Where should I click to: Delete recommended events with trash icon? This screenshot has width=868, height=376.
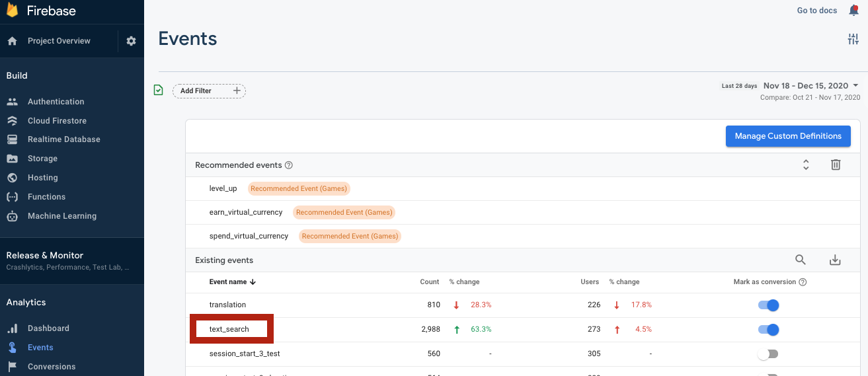836,165
